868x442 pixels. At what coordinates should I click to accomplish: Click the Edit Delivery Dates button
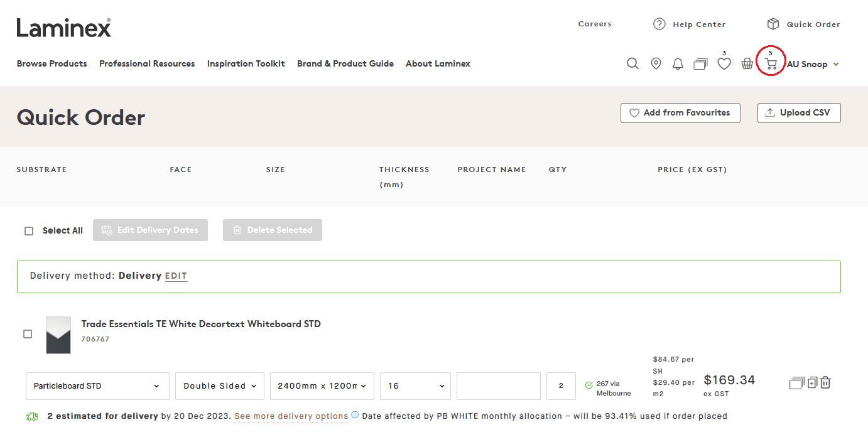tap(150, 230)
